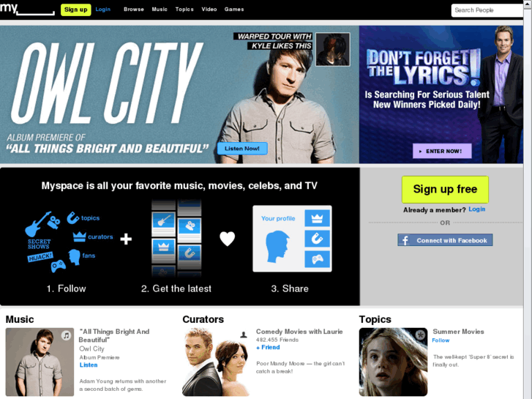
Task: Click the crown icon in Your profile panel
Action: pos(317,218)
